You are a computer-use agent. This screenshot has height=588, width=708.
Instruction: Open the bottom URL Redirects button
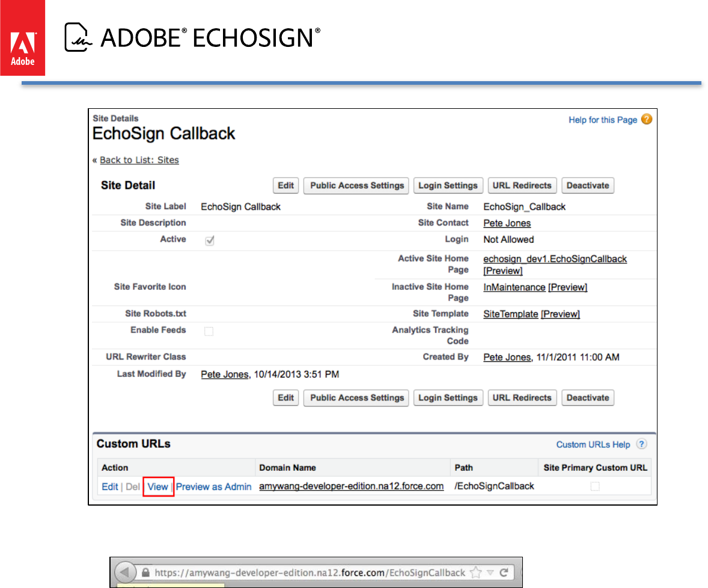[522, 398]
